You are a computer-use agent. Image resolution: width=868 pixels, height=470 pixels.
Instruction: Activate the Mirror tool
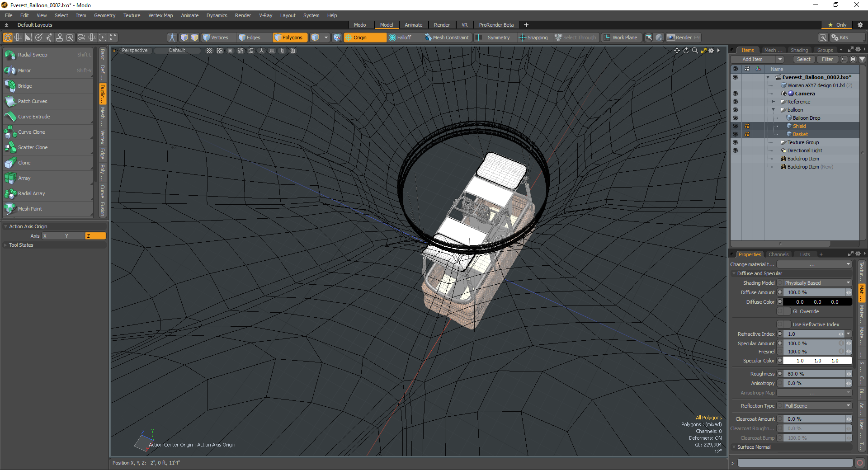coord(24,70)
